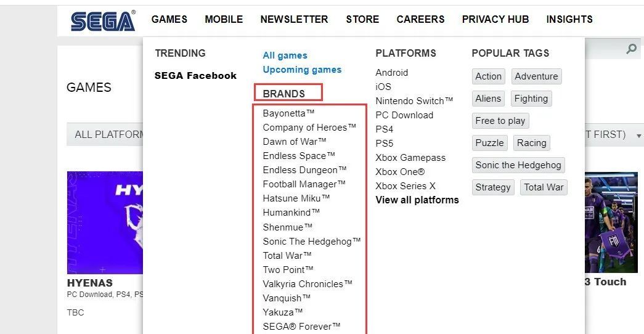
Task: Select the All games link
Action: point(285,55)
